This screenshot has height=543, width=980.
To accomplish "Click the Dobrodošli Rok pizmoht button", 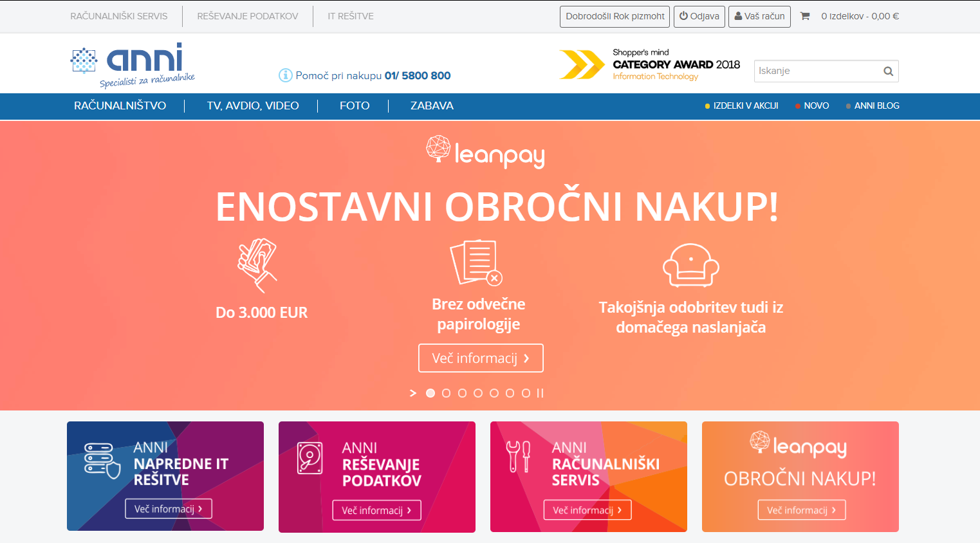I will click(615, 16).
